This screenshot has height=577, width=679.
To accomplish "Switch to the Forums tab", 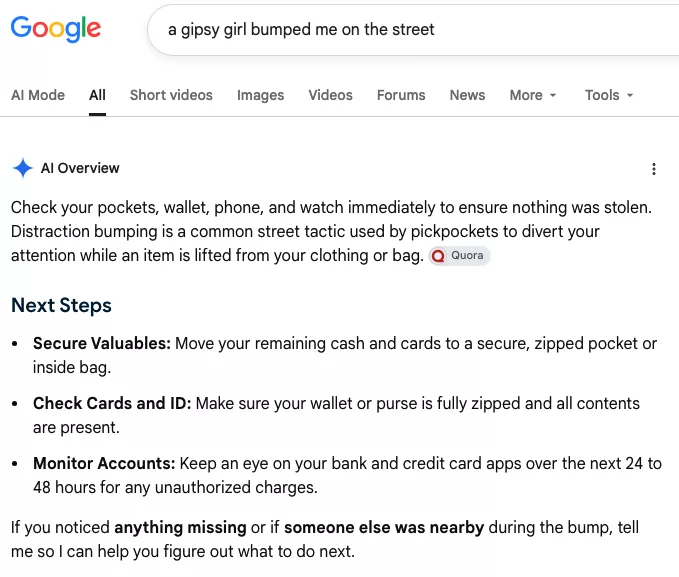I will tap(401, 95).
